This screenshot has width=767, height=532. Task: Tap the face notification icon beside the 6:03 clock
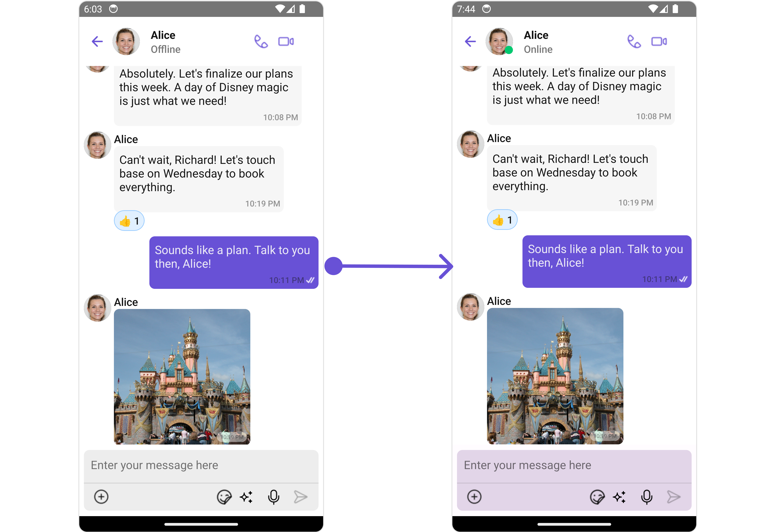[x=113, y=9]
